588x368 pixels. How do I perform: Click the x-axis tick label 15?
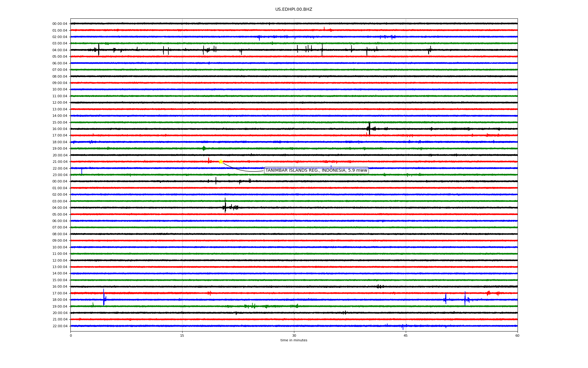click(182, 335)
